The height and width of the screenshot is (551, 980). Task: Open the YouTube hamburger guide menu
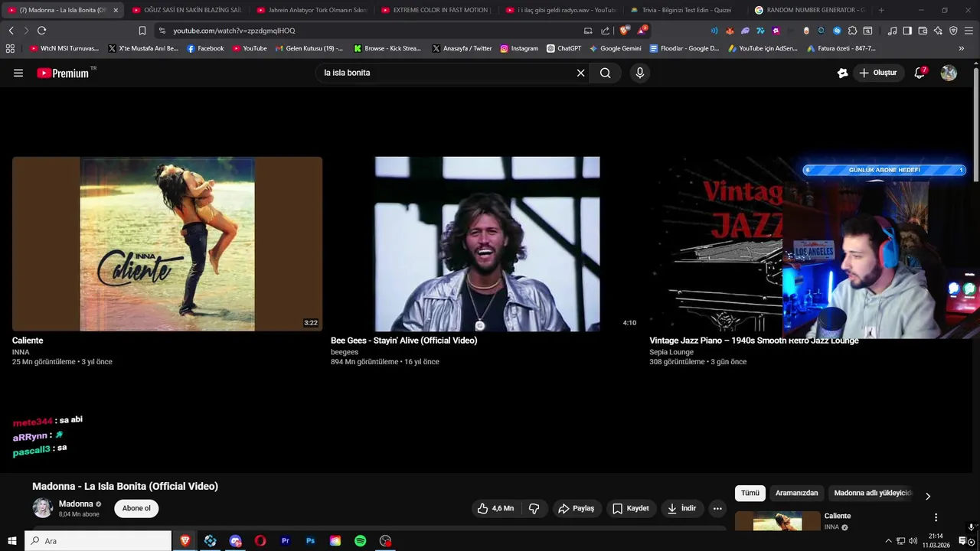pos(18,73)
